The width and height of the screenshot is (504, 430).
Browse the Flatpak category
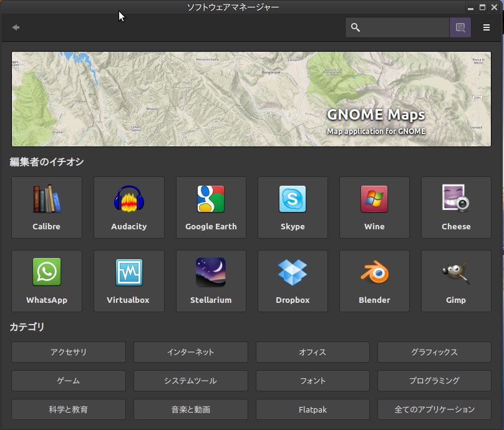[x=313, y=409]
